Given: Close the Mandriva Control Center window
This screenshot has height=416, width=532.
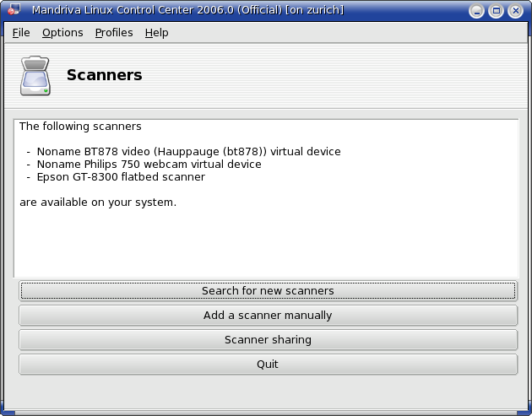Looking at the screenshot, I should [x=515, y=11].
